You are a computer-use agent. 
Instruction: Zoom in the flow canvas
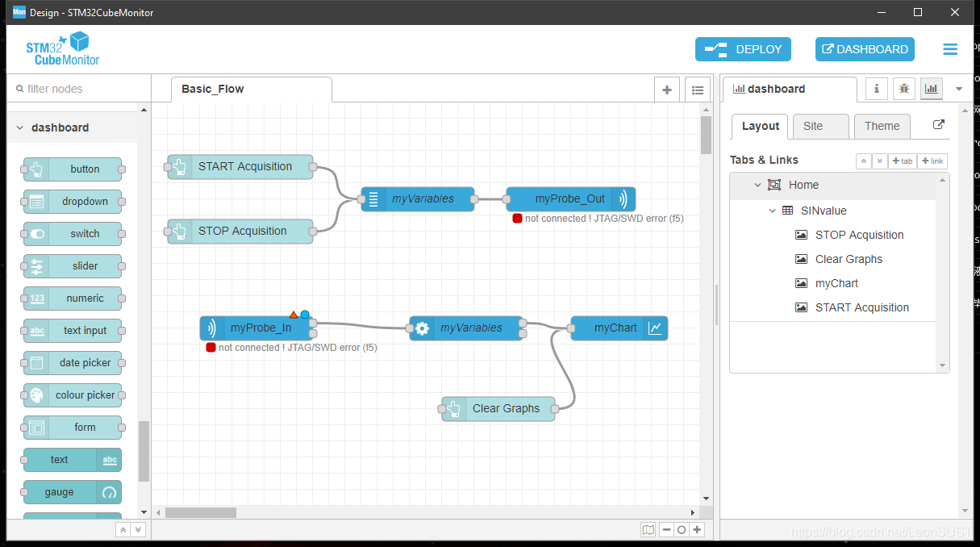698,530
